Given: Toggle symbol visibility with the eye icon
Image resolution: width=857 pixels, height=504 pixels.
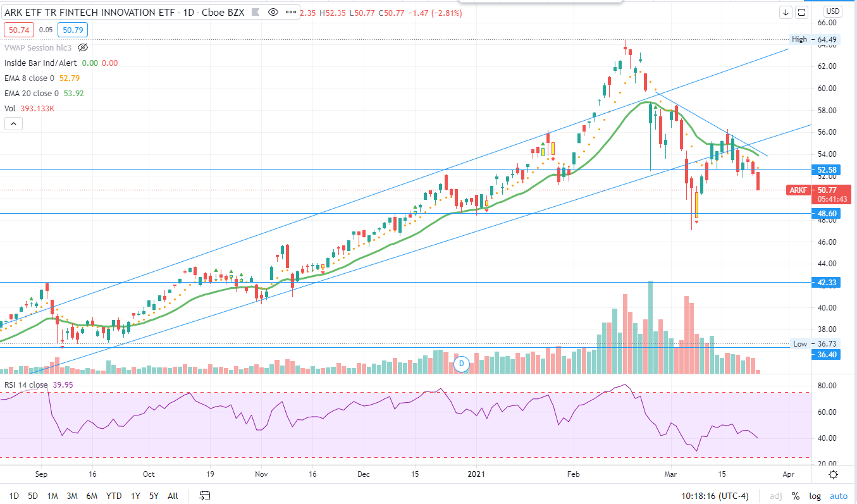Looking at the screenshot, I should point(273,12).
